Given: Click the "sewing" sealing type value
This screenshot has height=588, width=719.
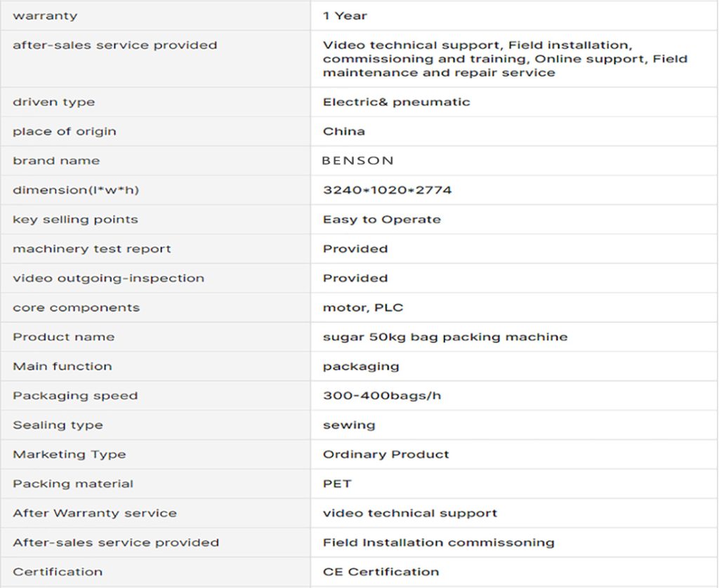Looking at the screenshot, I should pyautogui.click(x=349, y=425).
